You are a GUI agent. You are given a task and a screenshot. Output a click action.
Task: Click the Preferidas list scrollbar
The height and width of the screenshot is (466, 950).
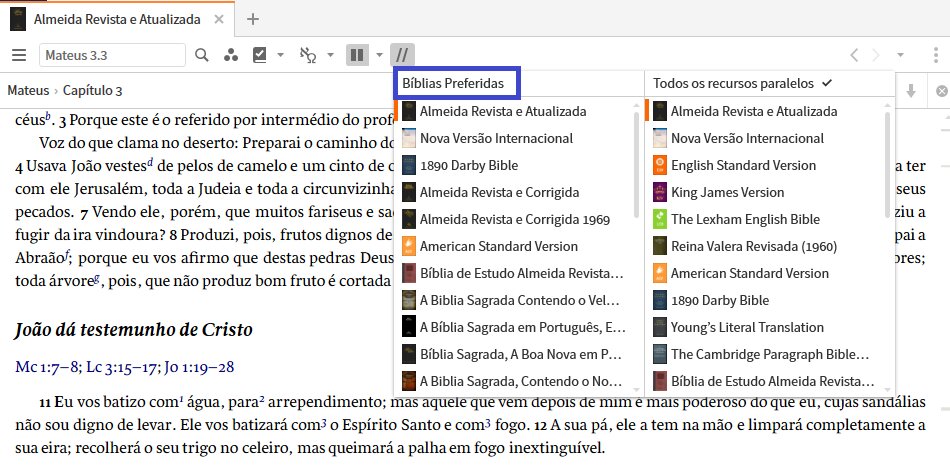[x=636, y=165]
